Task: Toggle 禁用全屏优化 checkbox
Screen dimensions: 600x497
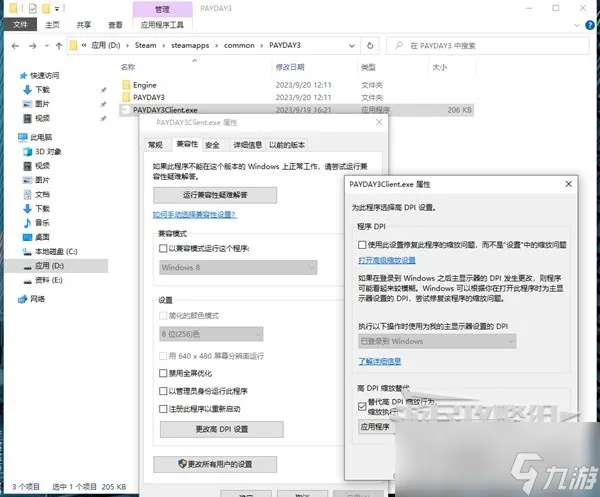Action: (x=163, y=373)
